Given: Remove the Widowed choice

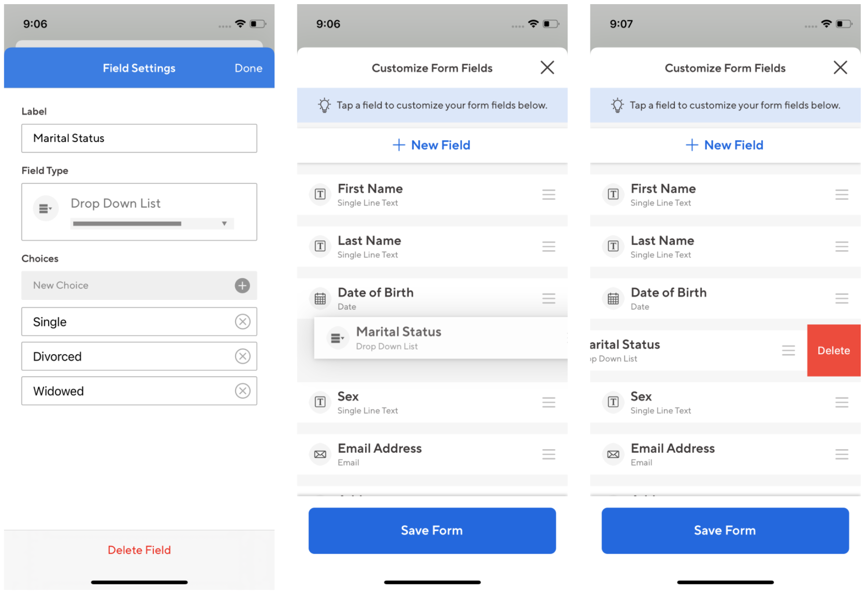Looking at the screenshot, I should (x=242, y=391).
